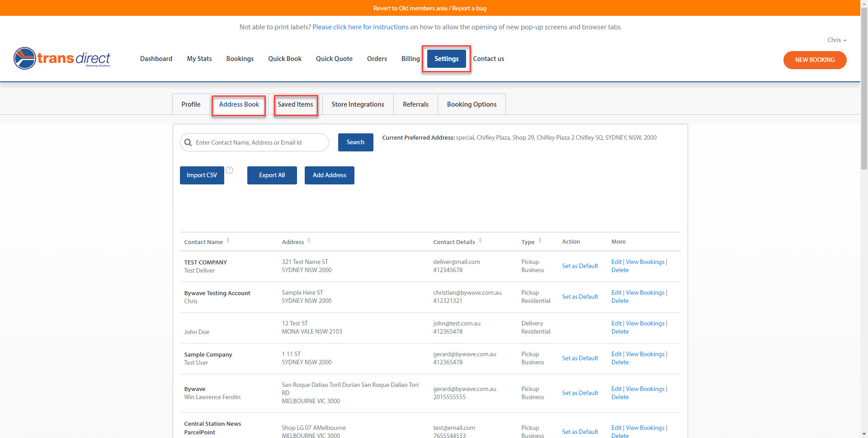Open the Store Integrations tab
Viewport: 868px width, 438px height.
click(x=358, y=104)
